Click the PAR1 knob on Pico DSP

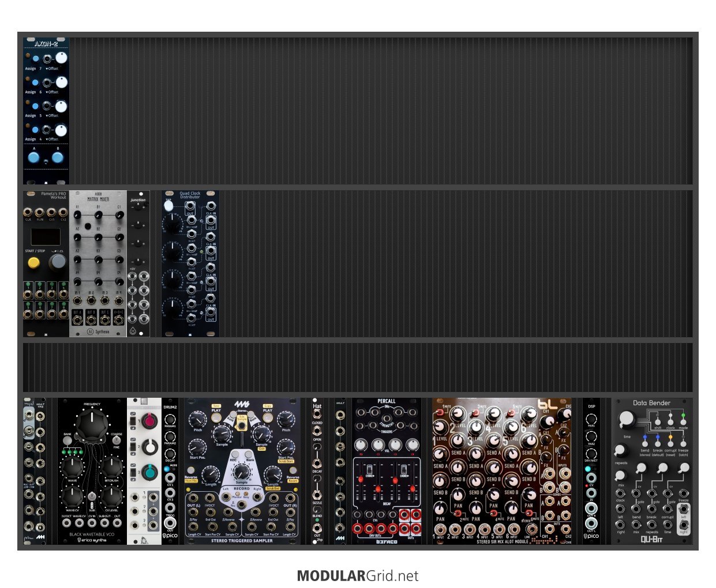point(591,419)
